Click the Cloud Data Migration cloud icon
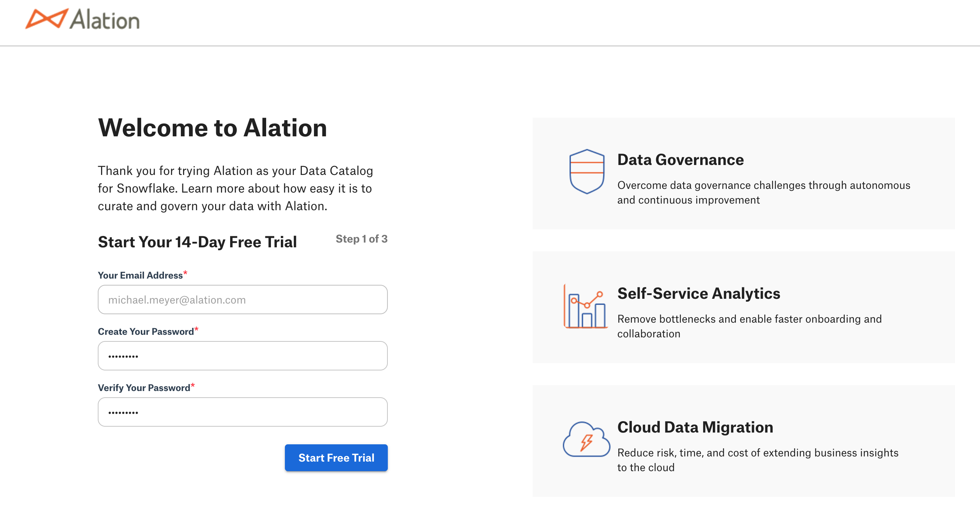This screenshot has height=527, width=980. tap(586, 440)
